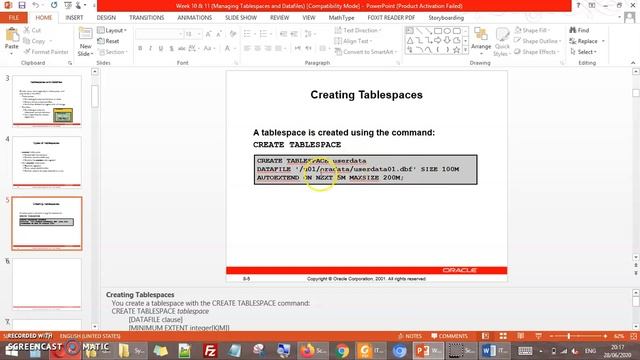Reset the slide layout
Viewport: 640px width, 360px height.
[x=109, y=41]
